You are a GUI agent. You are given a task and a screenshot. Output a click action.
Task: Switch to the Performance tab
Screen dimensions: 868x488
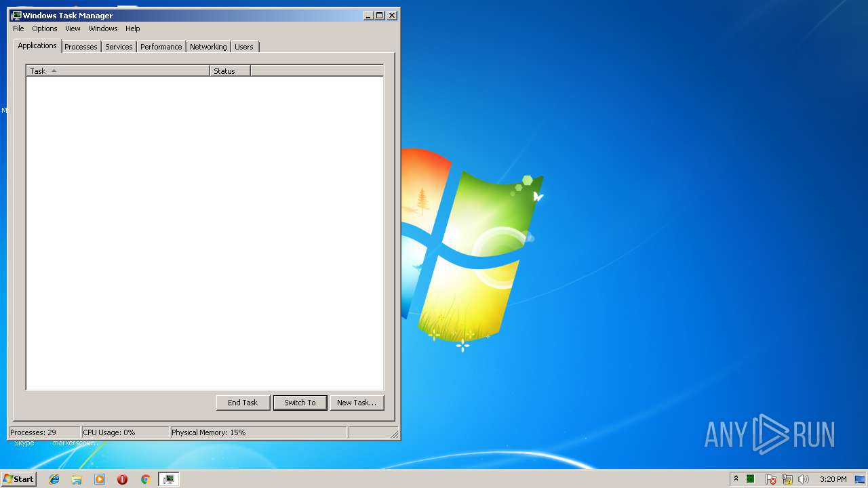pyautogui.click(x=161, y=47)
